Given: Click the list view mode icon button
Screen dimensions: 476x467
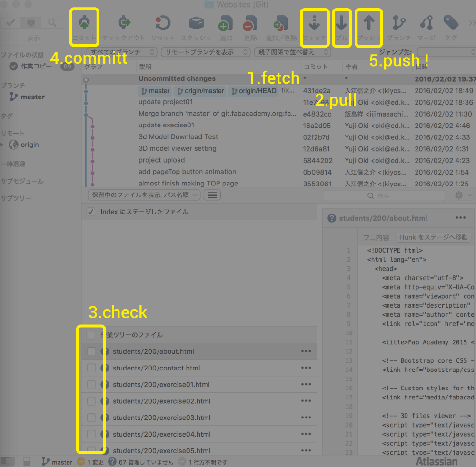Looking at the screenshot, I should pyautogui.click(x=212, y=195).
